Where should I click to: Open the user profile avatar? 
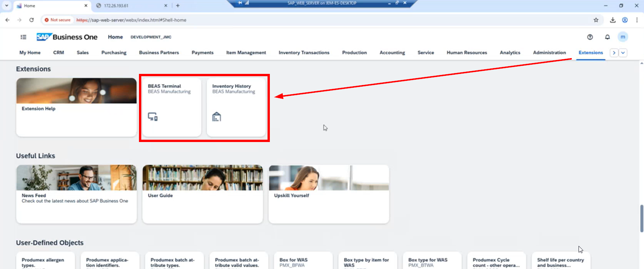(x=623, y=37)
